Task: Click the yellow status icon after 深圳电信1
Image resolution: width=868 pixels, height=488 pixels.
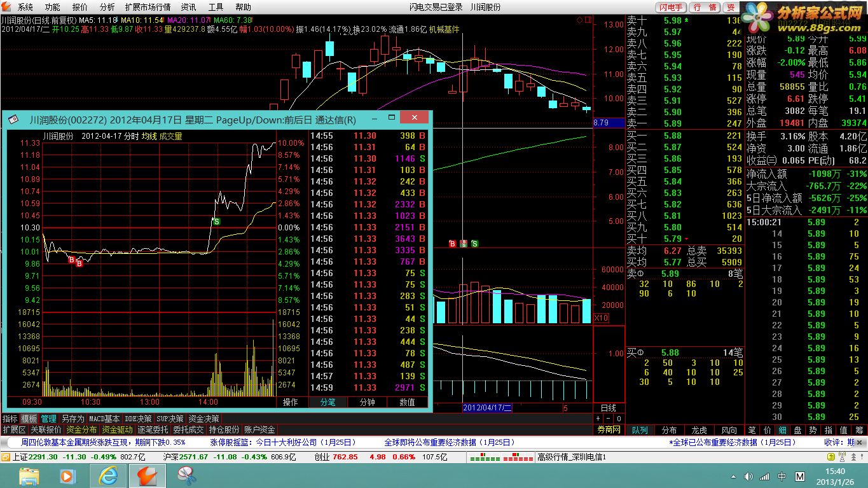Action: click(x=830, y=457)
